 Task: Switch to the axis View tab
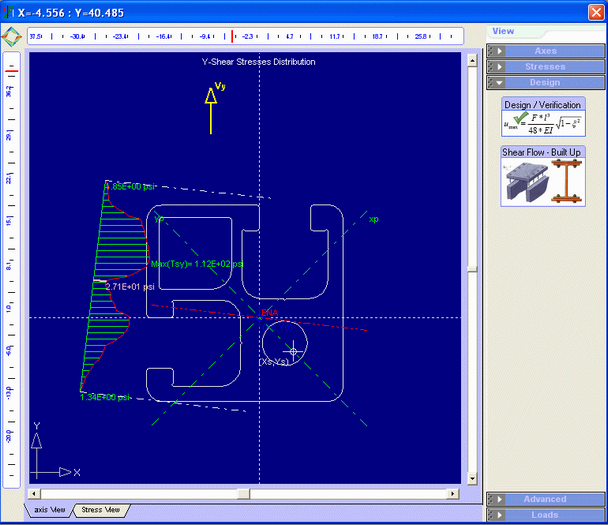point(49,510)
